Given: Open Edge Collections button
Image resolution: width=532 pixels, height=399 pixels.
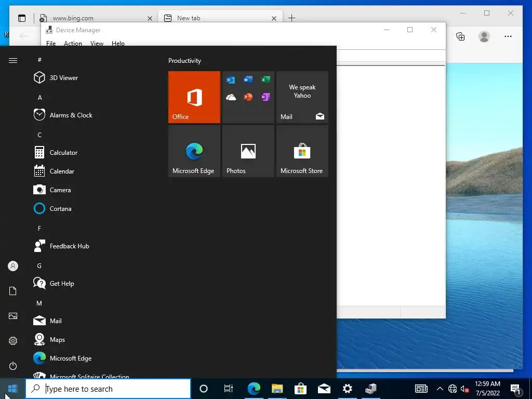Looking at the screenshot, I should 460,36.
